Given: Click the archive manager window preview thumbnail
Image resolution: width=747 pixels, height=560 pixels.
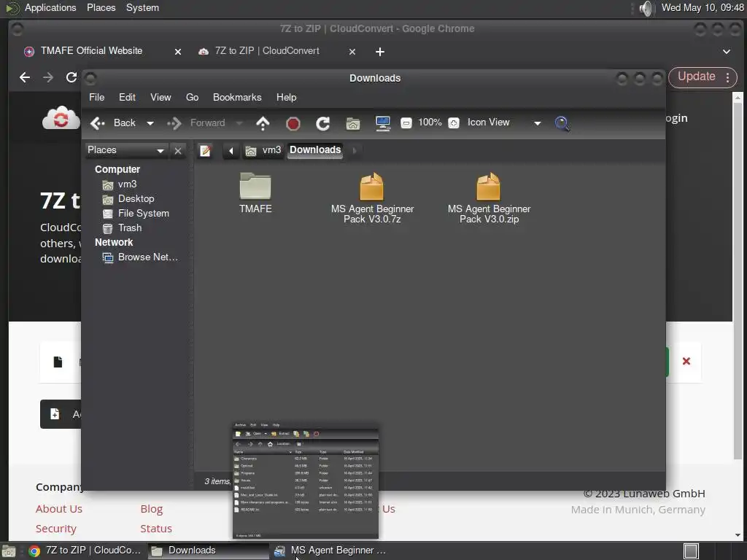Looking at the screenshot, I should [306, 481].
